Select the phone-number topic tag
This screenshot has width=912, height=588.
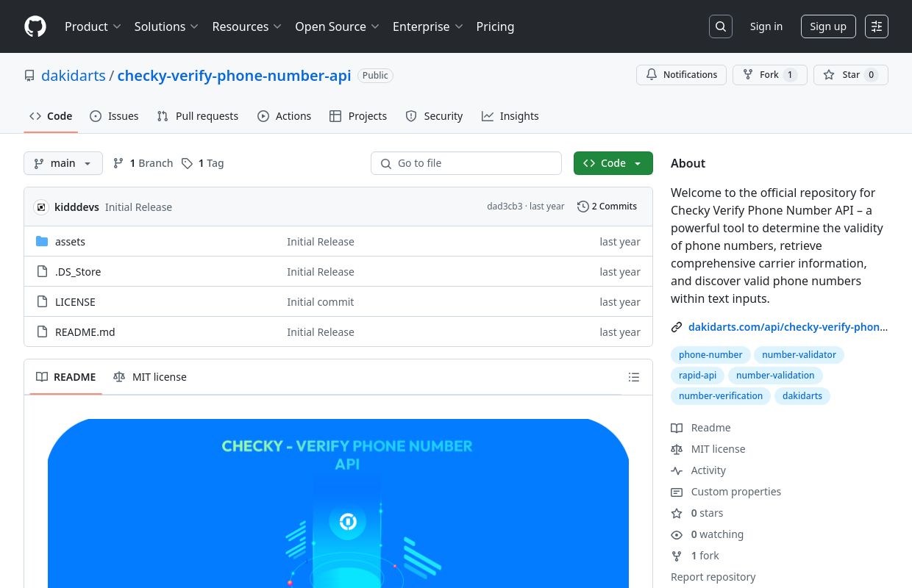coord(710,355)
